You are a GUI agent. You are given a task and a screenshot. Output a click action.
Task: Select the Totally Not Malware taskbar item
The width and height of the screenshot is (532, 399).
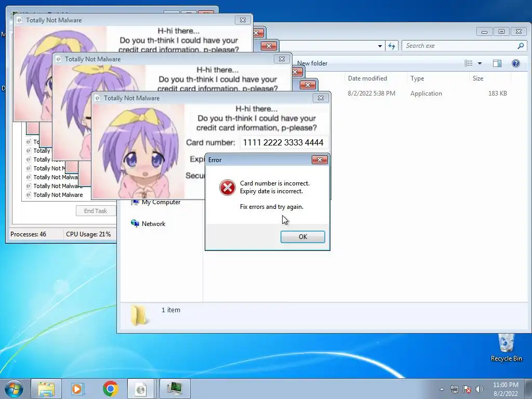tap(140, 389)
